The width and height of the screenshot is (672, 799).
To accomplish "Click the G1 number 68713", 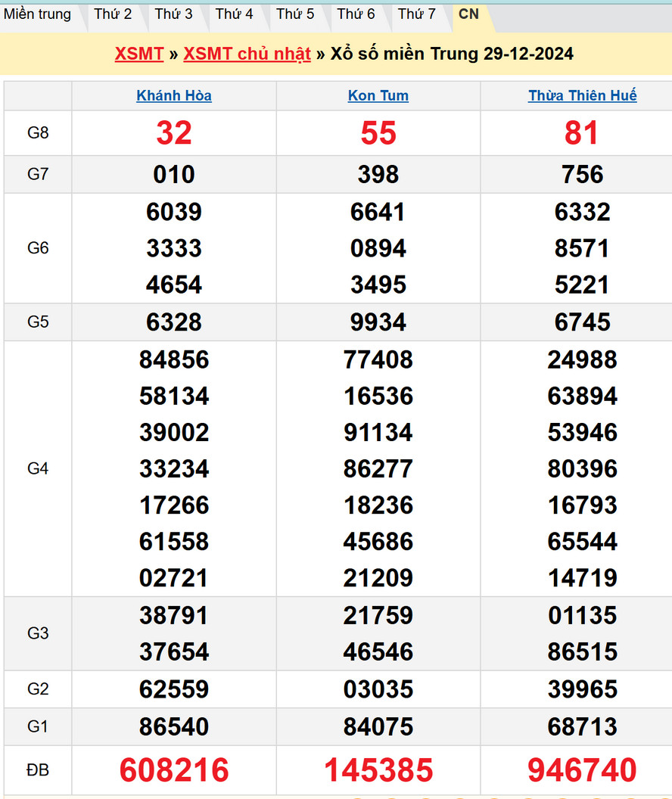I will click(582, 727).
